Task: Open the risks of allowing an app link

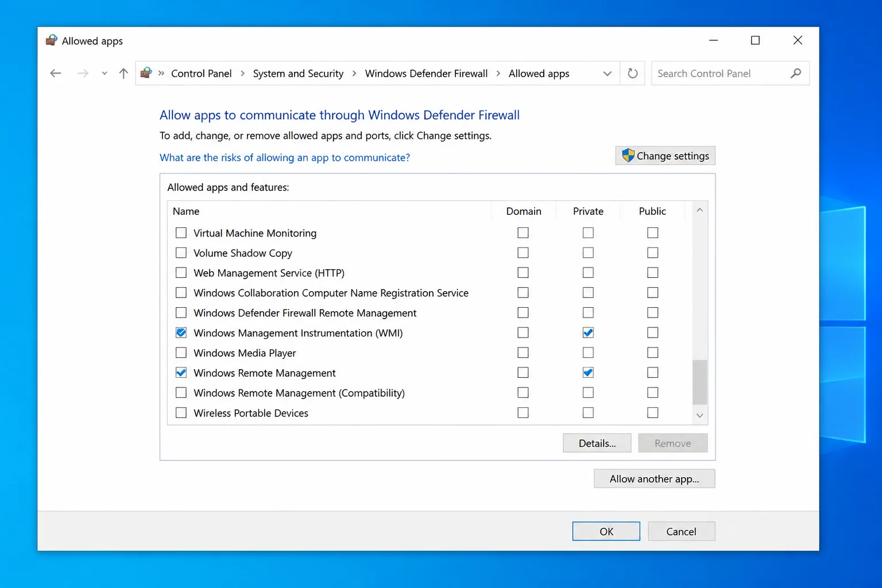Action: tap(285, 157)
